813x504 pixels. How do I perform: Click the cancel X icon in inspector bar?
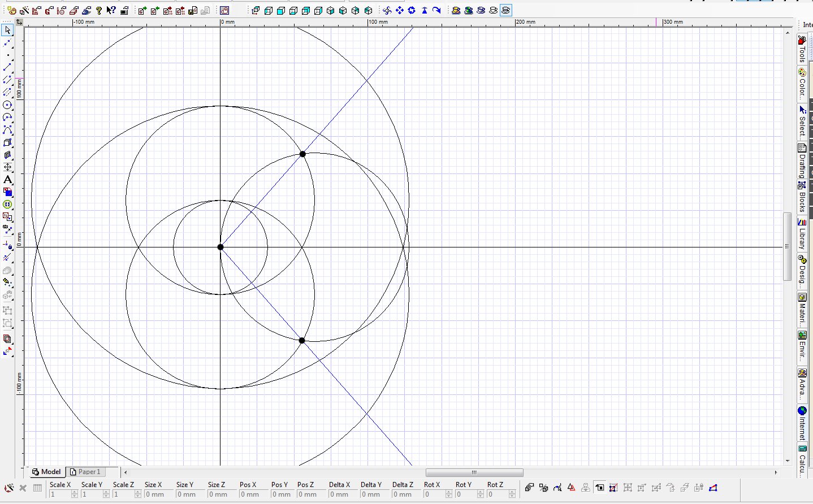click(x=23, y=488)
